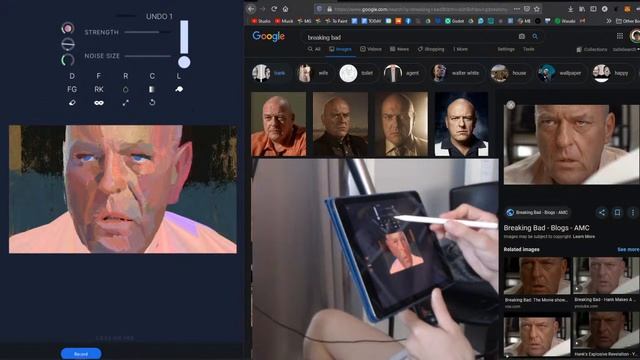Open Google search Settings menu
Screen dimensions: 640x360
(x=506, y=49)
